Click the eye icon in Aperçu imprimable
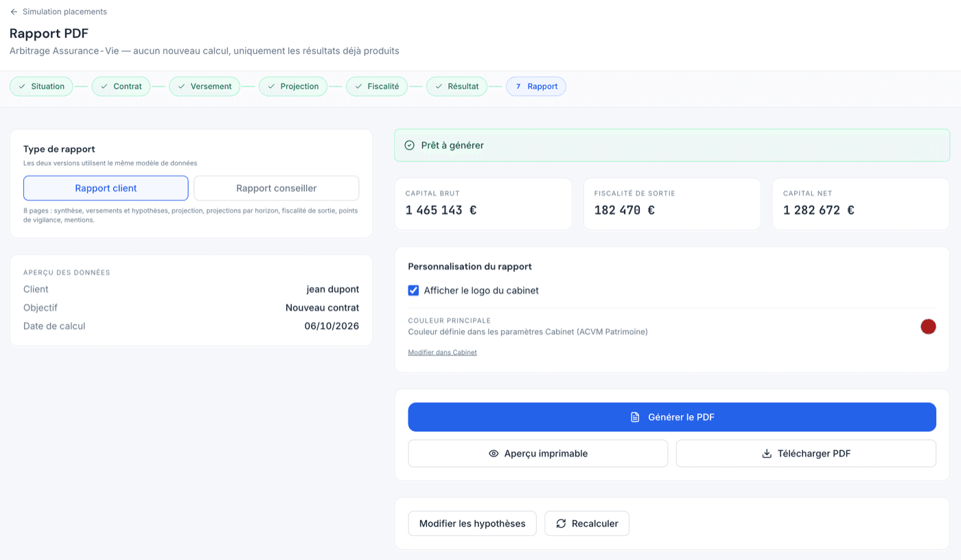 click(x=494, y=454)
